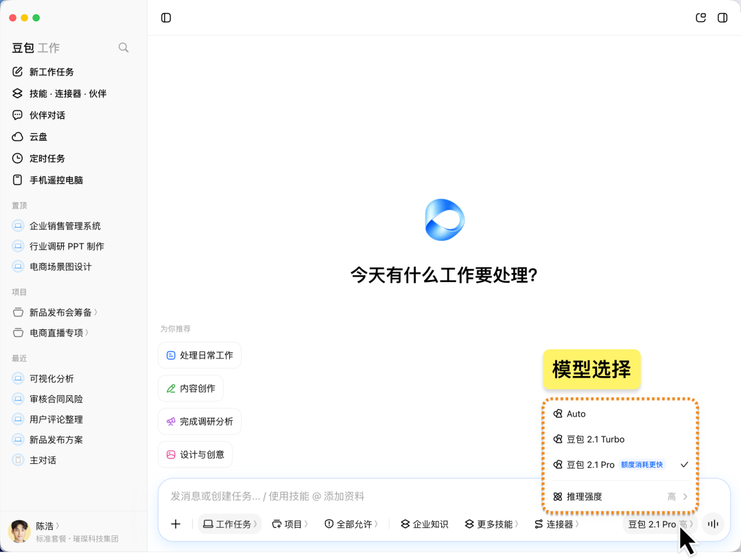Open the 推理强度 submenu
Viewport: 741px width, 560px height.
click(620, 497)
